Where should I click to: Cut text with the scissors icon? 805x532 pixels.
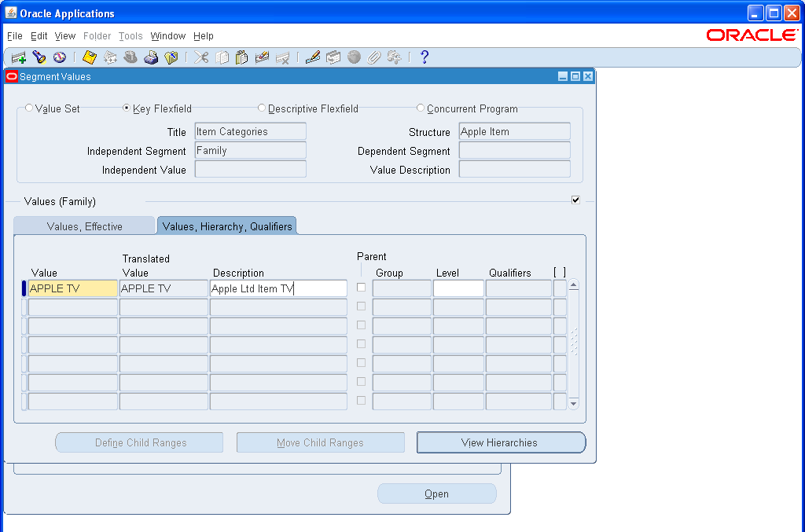point(203,57)
